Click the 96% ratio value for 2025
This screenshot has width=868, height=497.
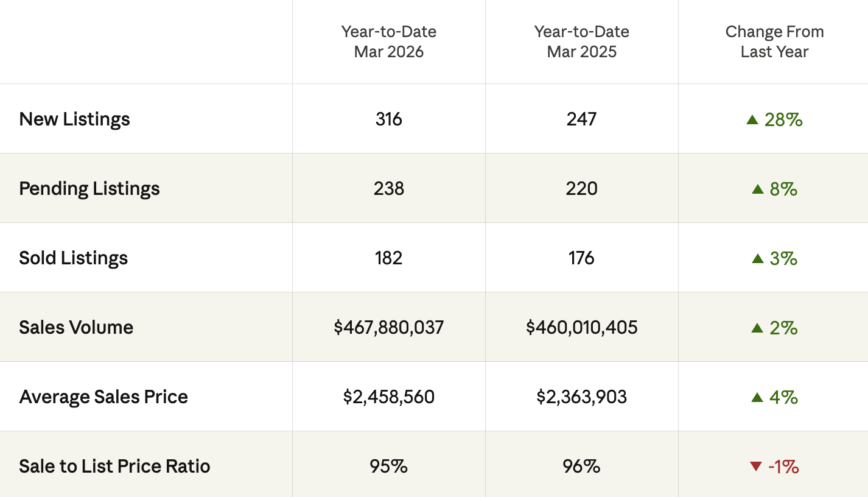(582, 466)
